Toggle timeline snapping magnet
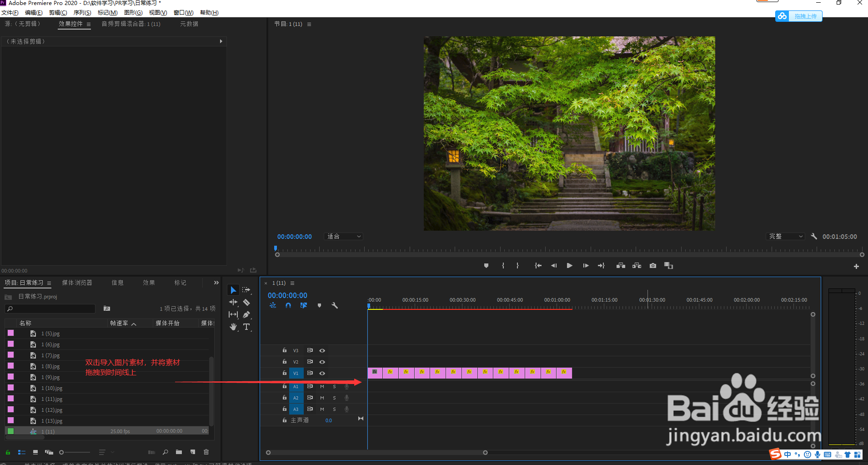This screenshot has height=465, width=868. (x=288, y=306)
